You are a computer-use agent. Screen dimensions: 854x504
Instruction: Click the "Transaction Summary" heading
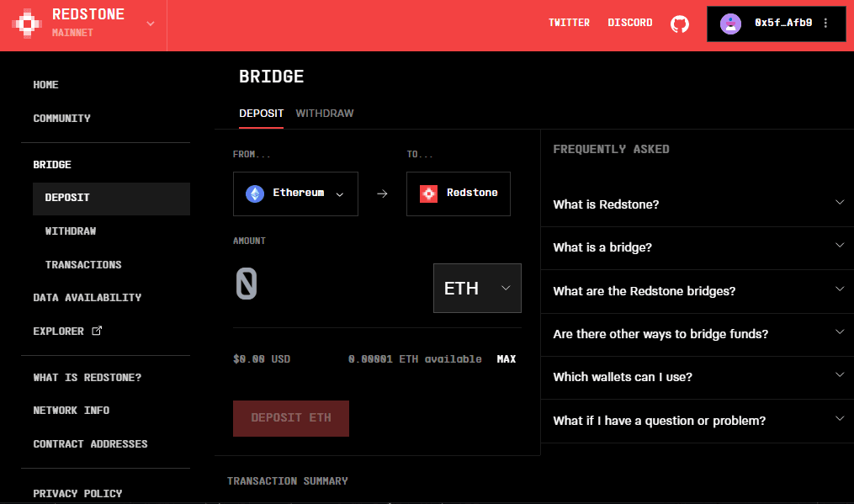pyautogui.click(x=288, y=481)
